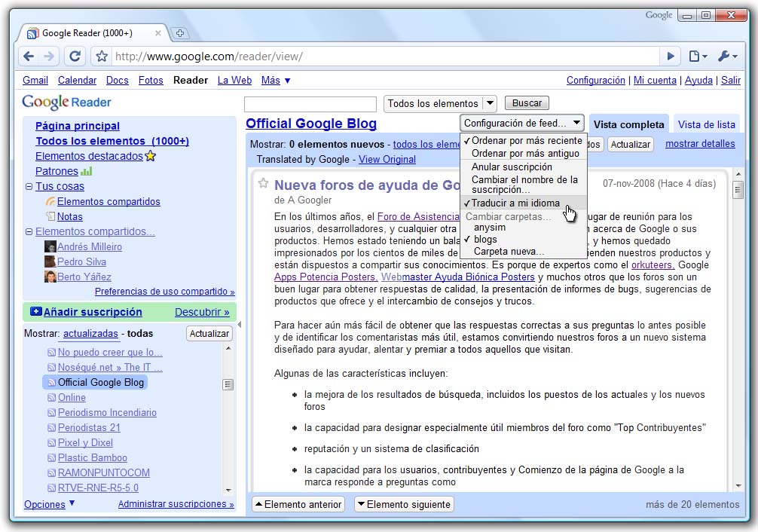Click the star icon next to Elementos destacados

coord(151,156)
